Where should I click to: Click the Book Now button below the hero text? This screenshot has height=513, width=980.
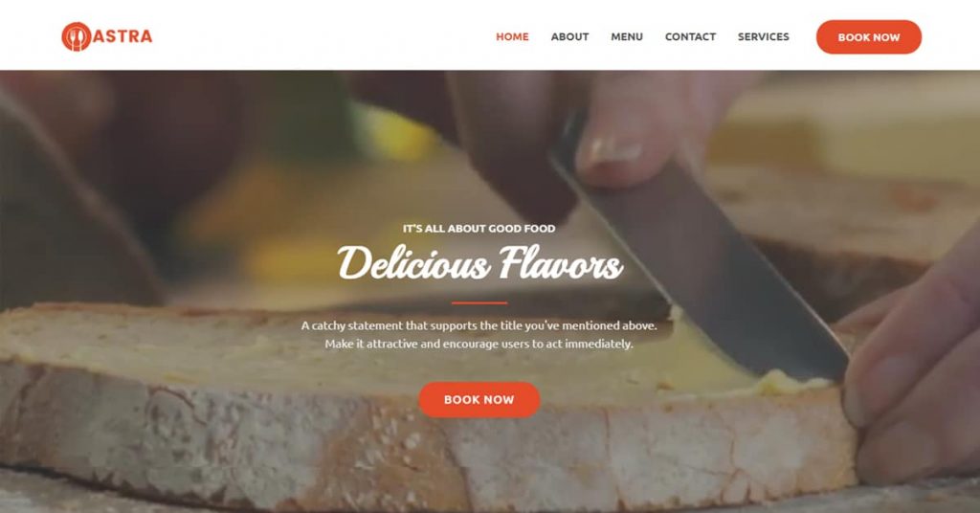click(x=479, y=399)
